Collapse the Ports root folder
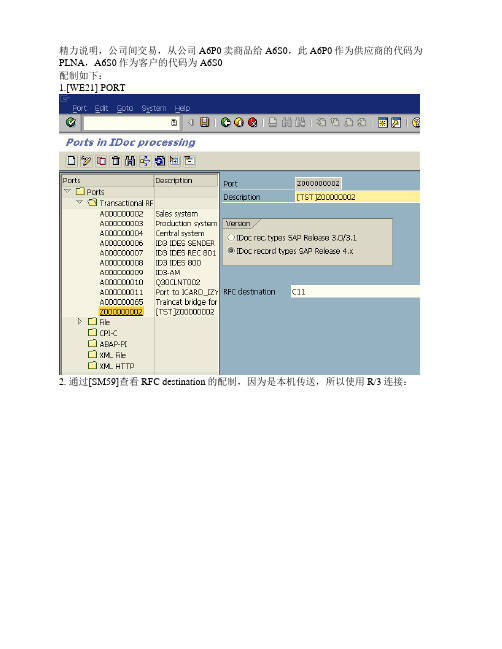 (68, 191)
